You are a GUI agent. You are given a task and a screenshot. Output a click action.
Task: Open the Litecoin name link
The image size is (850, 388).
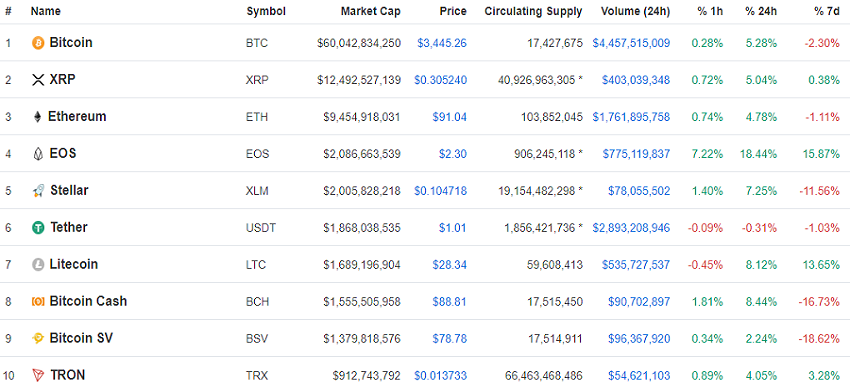(74, 264)
